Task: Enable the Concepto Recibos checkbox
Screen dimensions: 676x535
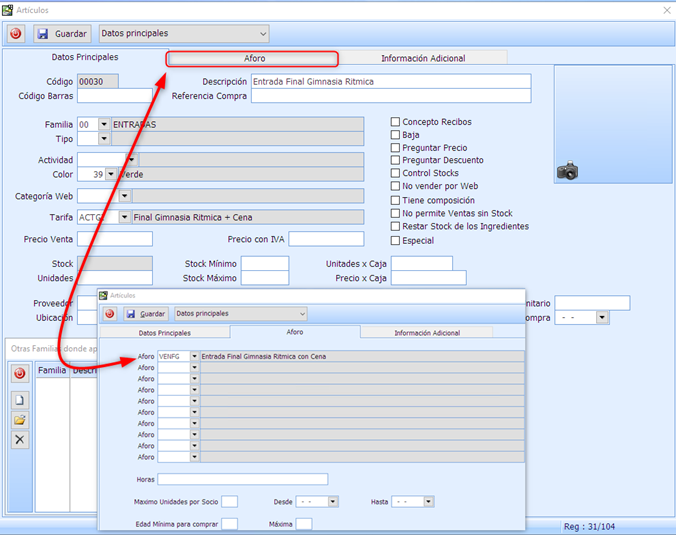Action: point(396,122)
